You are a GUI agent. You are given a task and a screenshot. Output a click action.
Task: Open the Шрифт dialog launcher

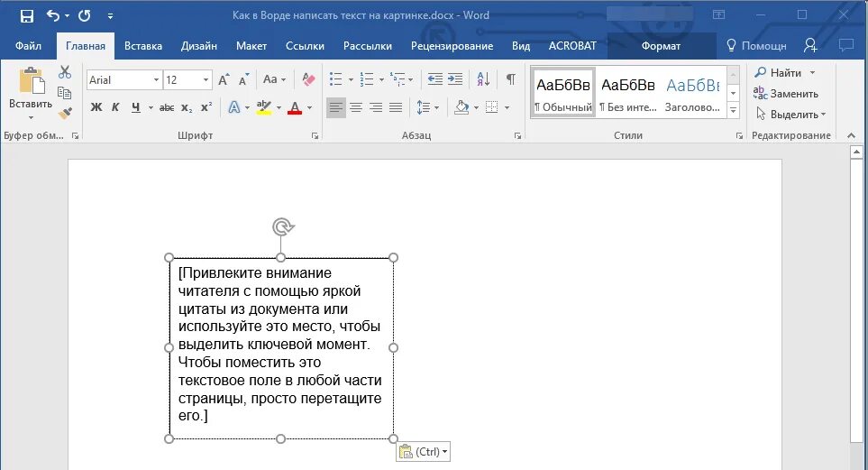[315, 136]
